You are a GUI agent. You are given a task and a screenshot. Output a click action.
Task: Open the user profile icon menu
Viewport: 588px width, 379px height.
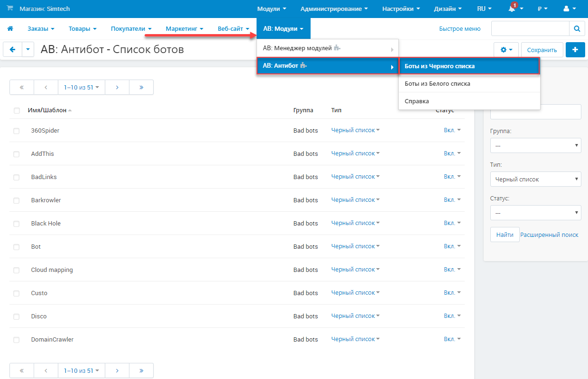click(568, 9)
